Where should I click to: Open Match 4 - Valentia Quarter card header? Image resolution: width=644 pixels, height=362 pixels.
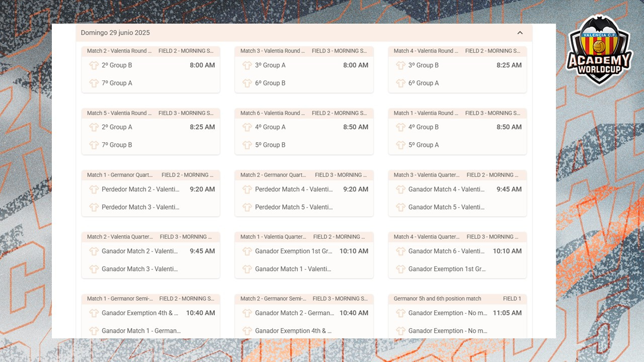tap(457, 237)
